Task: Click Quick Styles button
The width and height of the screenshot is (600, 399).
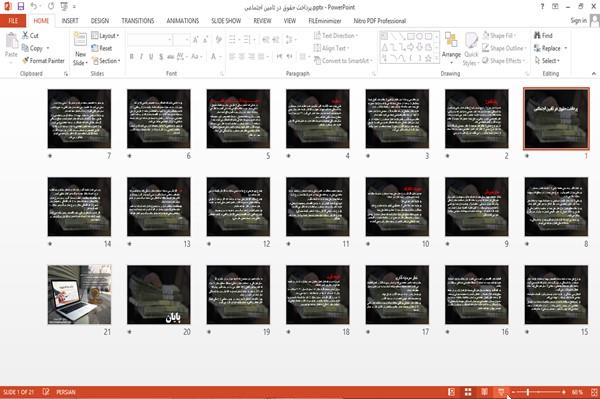Action: pos(471,49)
